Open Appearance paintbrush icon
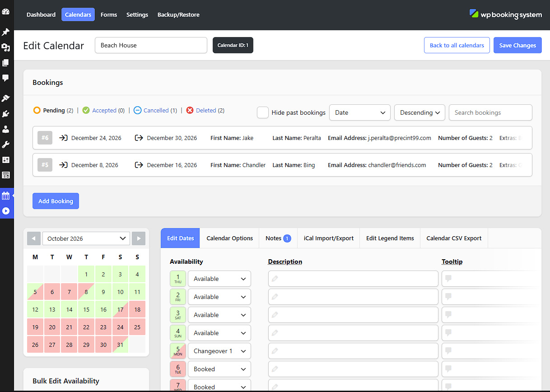 point(5,98)
